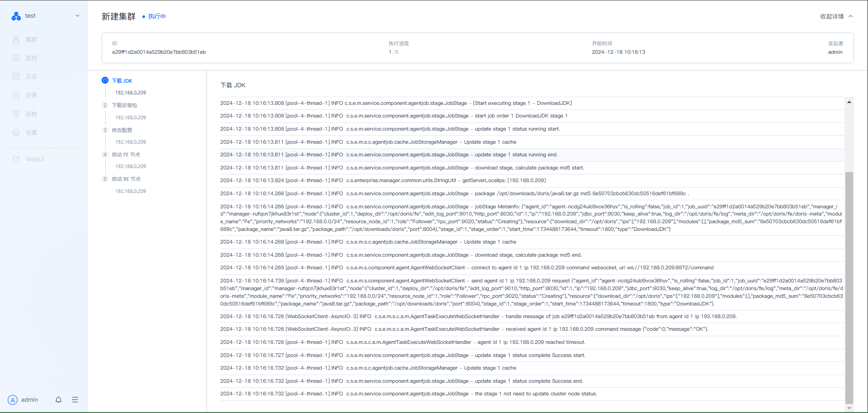This screenshot has width=868, height=413.
Task: Collapse details via 收起详情
Action: 836,16
